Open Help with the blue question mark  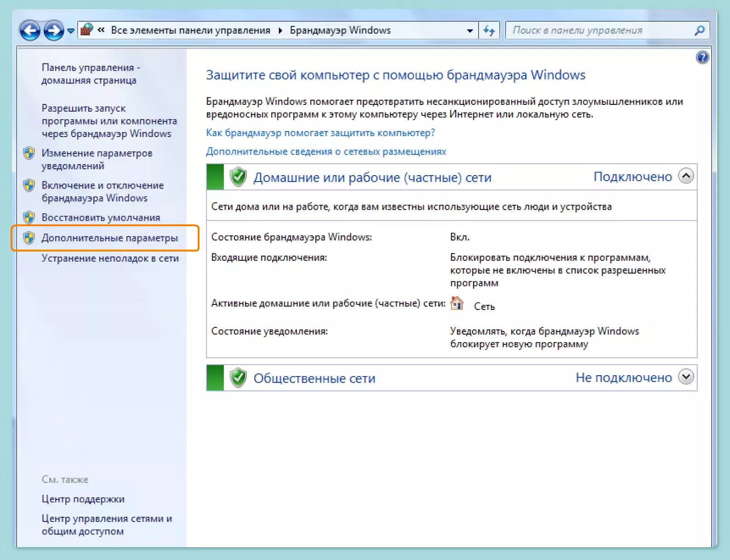pyautogui.click(x=702, y=57)
